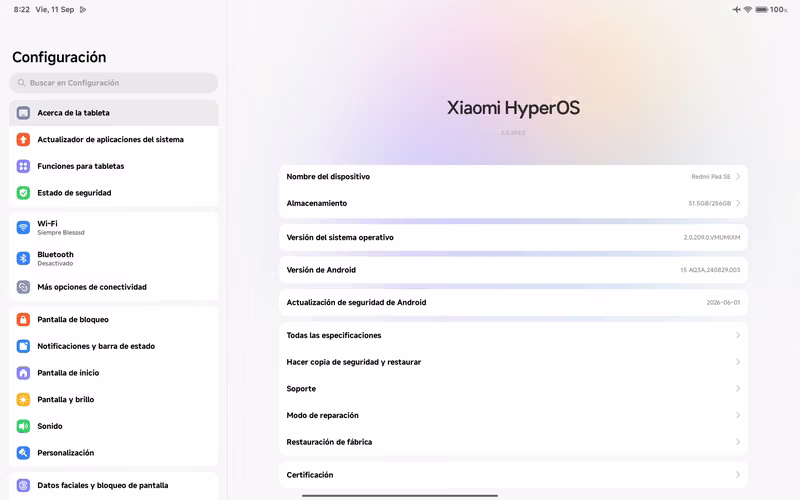Tap the bottom navigation gesture bar

[x=399, y=495]
